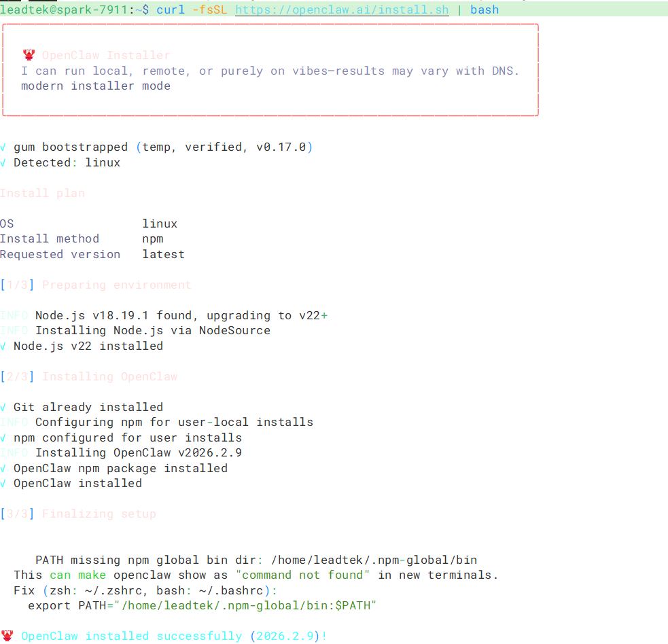Click the 'PATH missing npm global bin dir' line

256,560
